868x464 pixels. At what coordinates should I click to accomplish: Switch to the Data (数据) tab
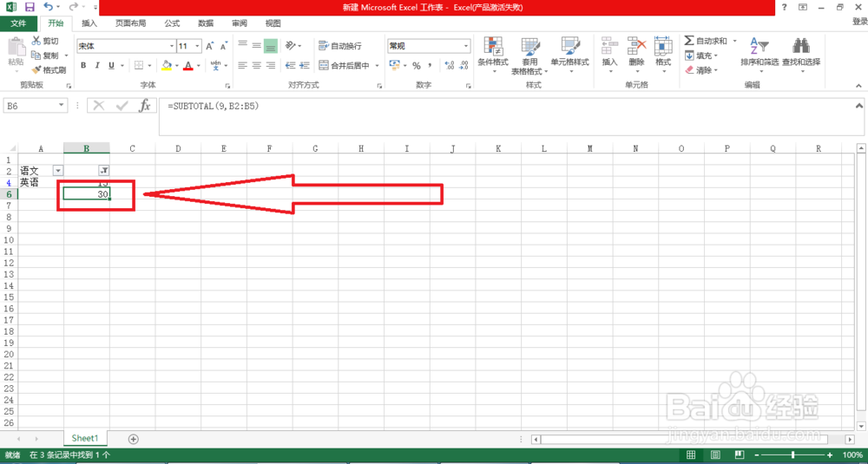pos(206,23)
